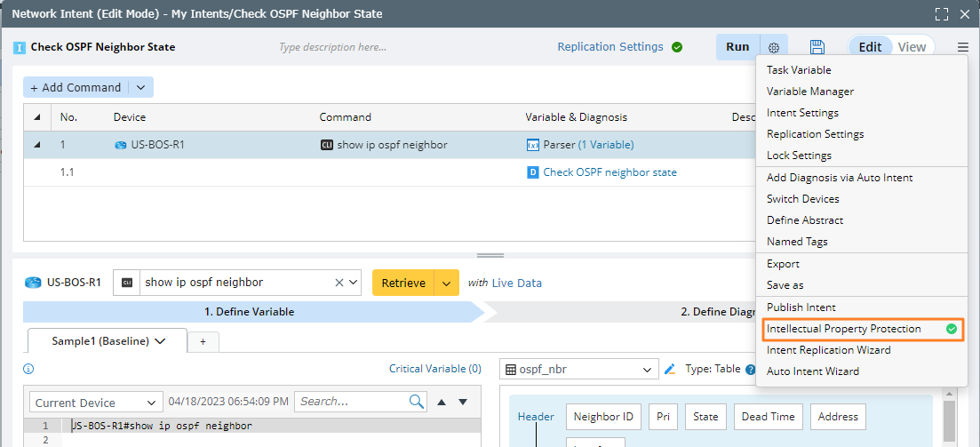Clear the show ip ospf neighbor command
Viewport: 980px width, 447px height.
[x=339, y=283]
